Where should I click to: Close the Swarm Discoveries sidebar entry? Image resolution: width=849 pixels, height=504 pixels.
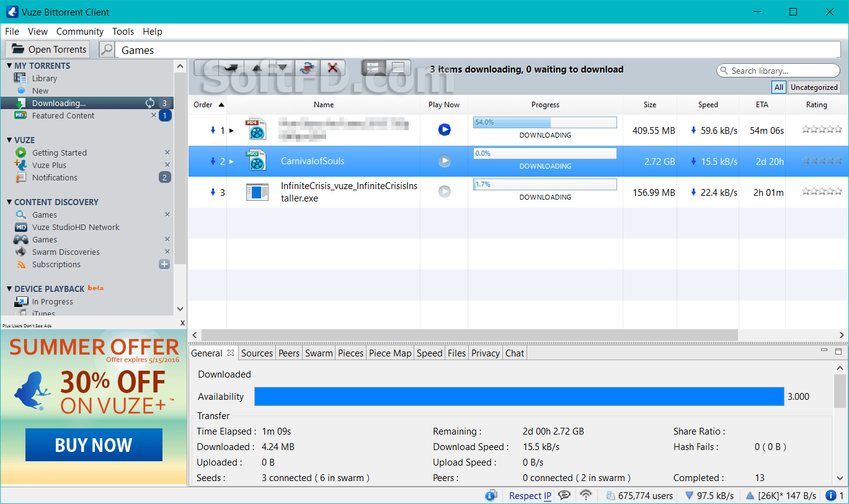(x=167, y=252)
